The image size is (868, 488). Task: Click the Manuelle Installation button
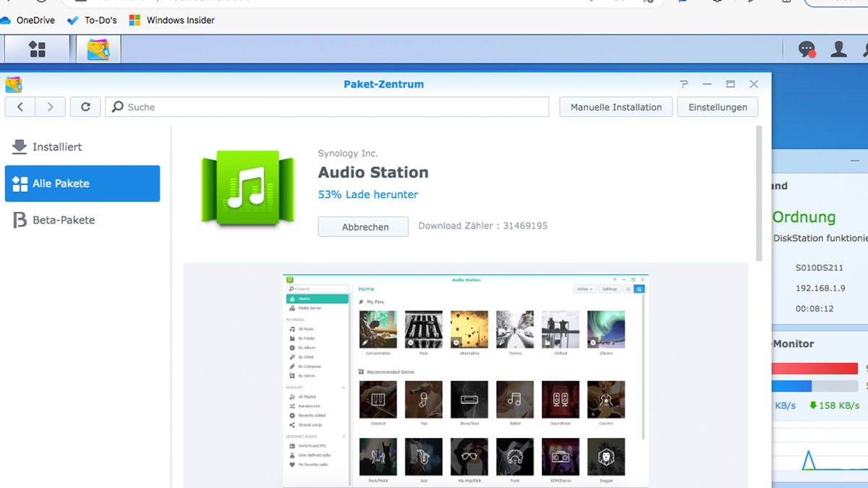[x=616, y=107]
